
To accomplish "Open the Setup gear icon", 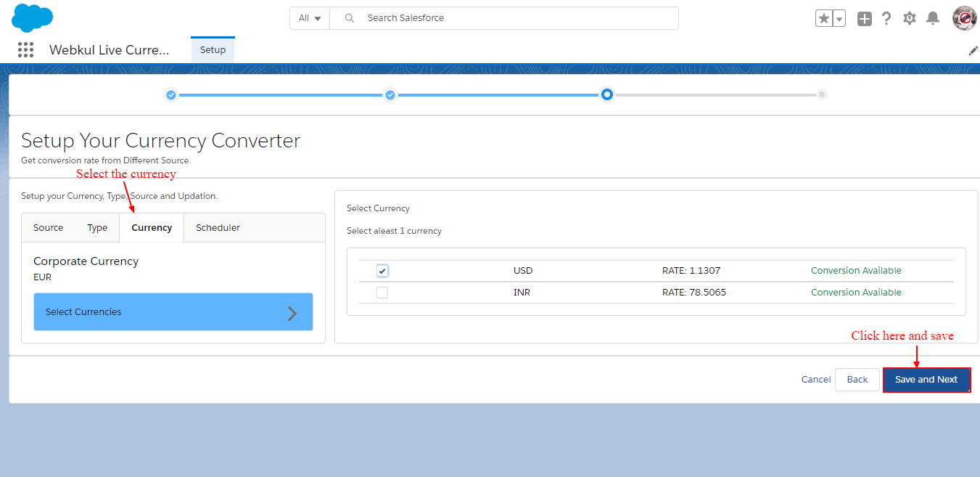I will (x=910, y=19).
